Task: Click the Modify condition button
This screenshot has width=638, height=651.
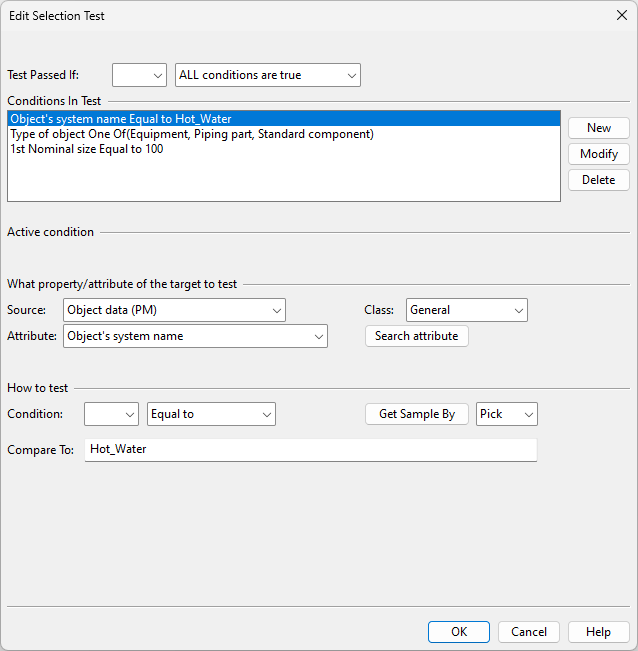Action: 598,154
